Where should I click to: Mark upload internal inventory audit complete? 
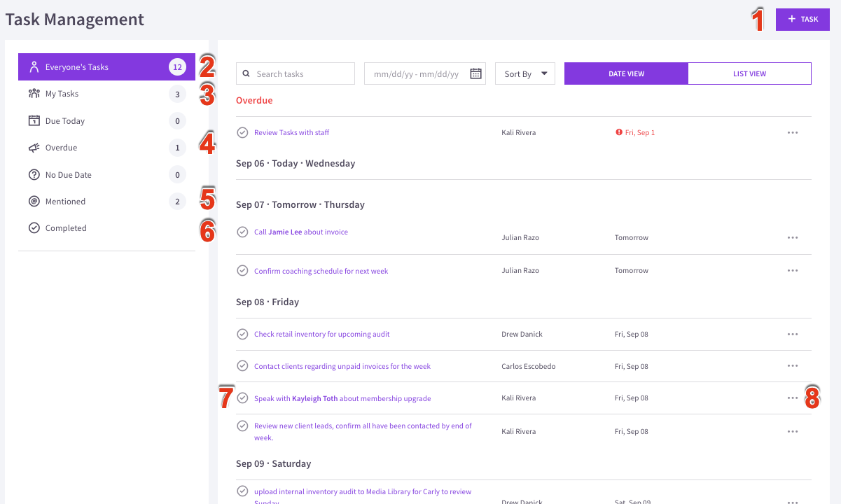[x=242, y=491]
